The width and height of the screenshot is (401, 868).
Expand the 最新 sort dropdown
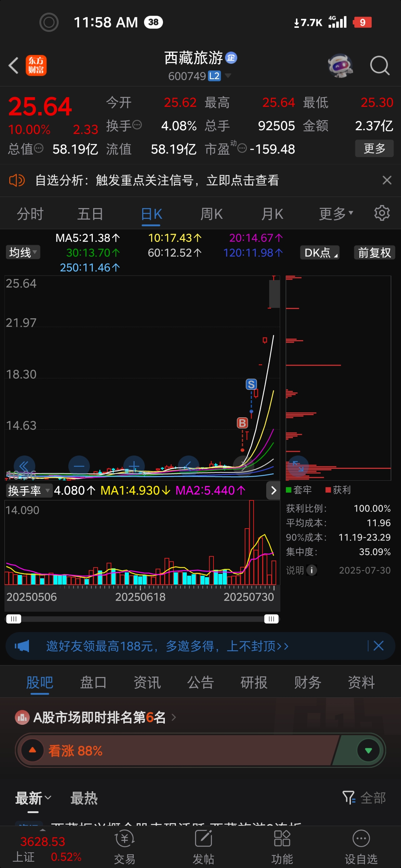pyautogui.click(x=33, y=798)
